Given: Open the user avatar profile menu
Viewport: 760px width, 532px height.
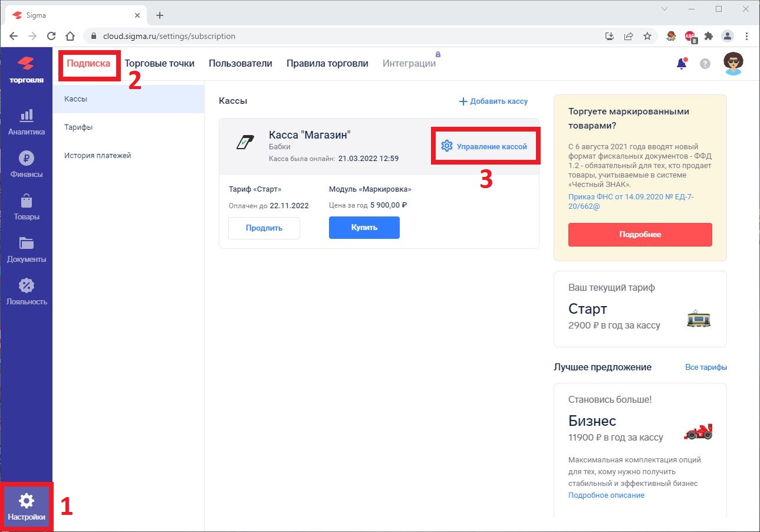Looking at the screenshot, I should pyautogui.click(x=733, y=64).
